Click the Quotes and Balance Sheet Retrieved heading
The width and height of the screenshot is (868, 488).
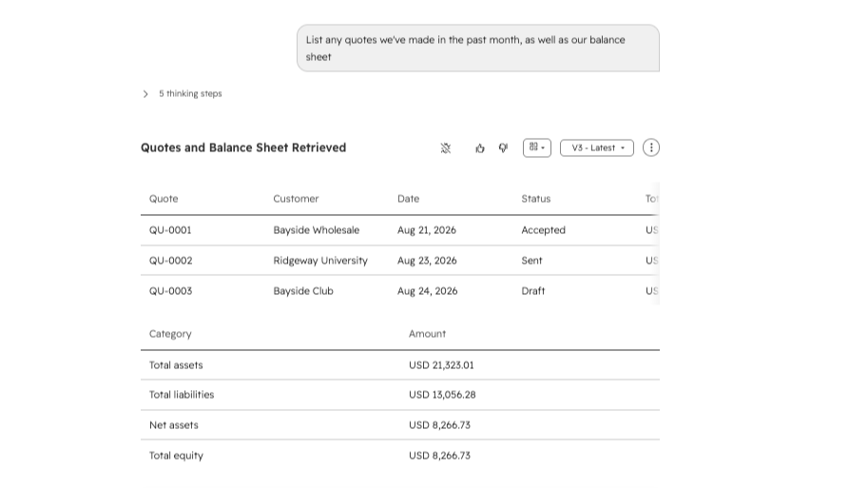(x=243, y=147)
